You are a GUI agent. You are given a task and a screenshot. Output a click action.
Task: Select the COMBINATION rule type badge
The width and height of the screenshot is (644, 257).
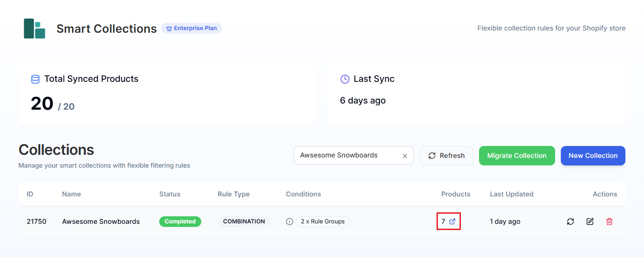point(244,221)
